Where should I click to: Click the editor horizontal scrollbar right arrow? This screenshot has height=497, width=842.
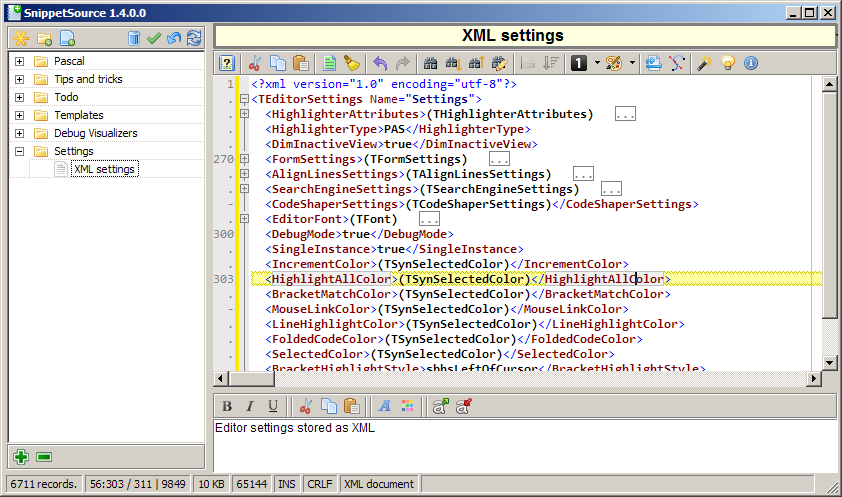814,378
